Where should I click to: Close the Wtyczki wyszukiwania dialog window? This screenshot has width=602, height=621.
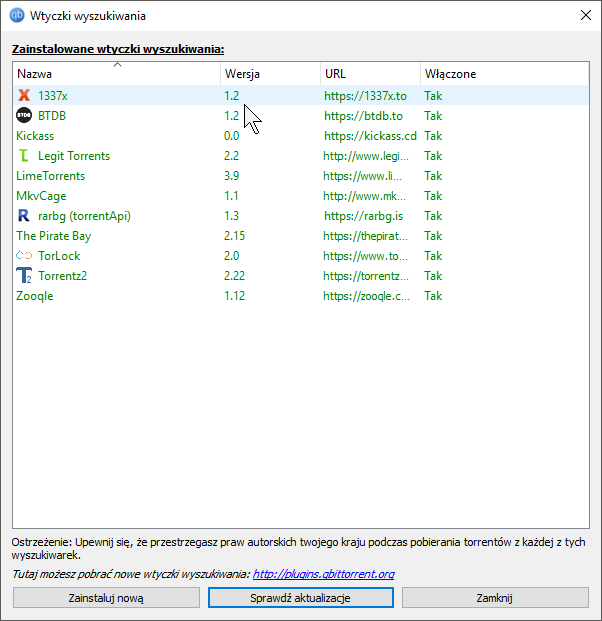pyautogui.click(x=585, y=15)
